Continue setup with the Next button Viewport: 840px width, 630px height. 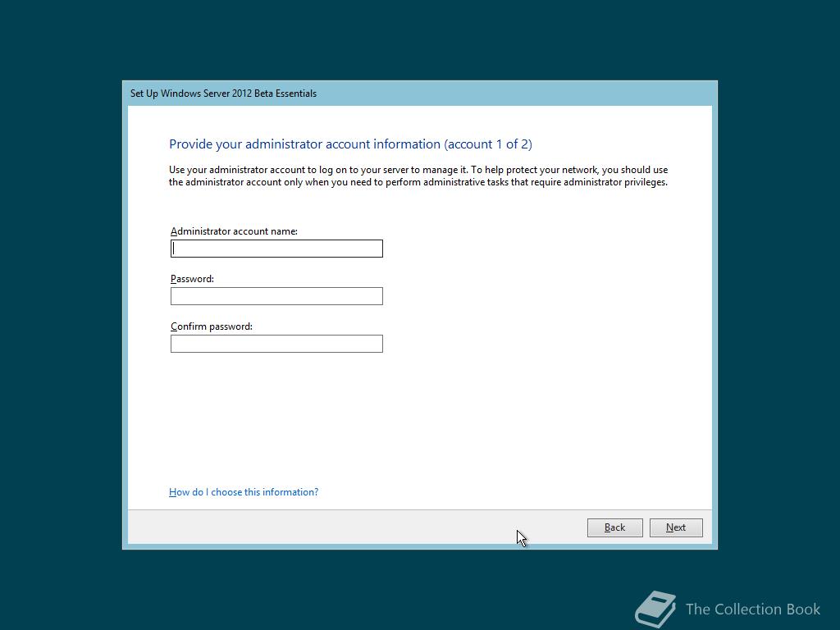point(676,527)
